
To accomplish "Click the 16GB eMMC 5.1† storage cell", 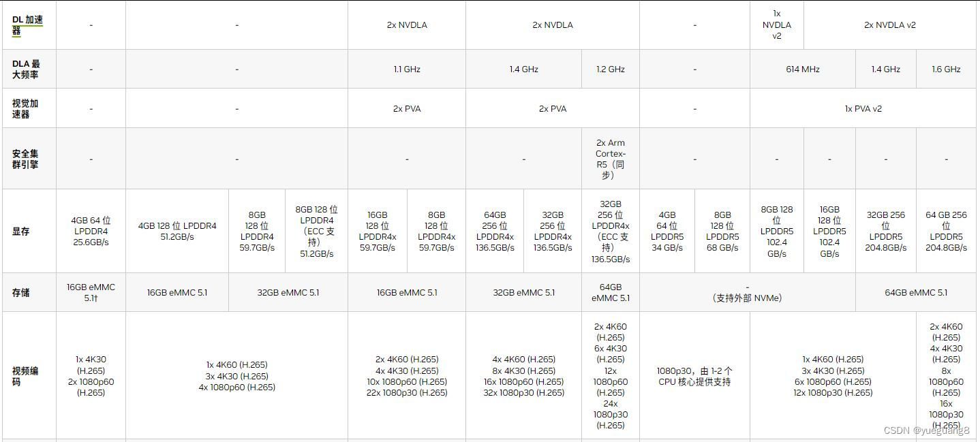I will click(90, 292).
